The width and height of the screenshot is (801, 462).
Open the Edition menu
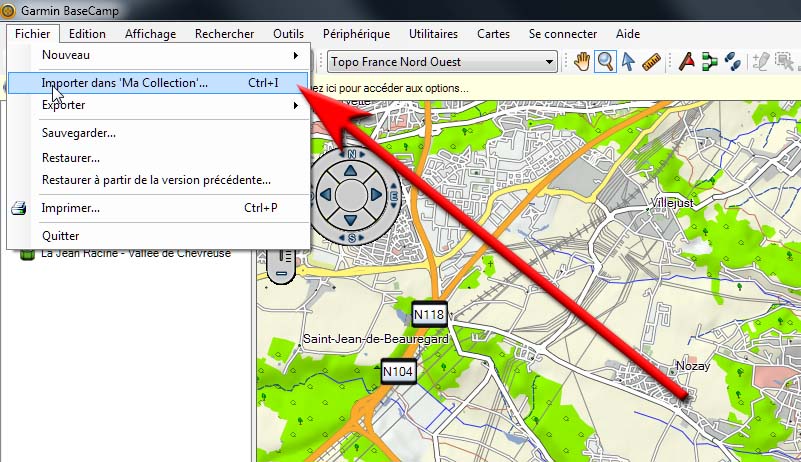tap(87, 34)
